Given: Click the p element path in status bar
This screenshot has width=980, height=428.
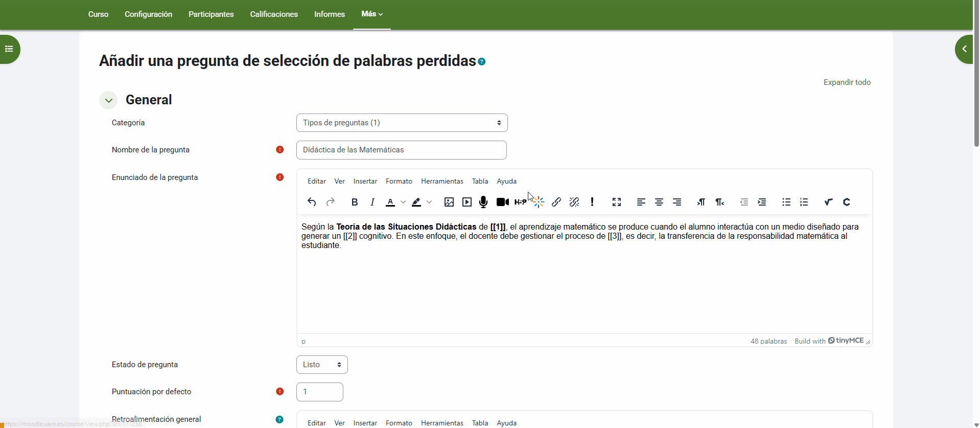Looking at the screenshot, I should 304,342.
